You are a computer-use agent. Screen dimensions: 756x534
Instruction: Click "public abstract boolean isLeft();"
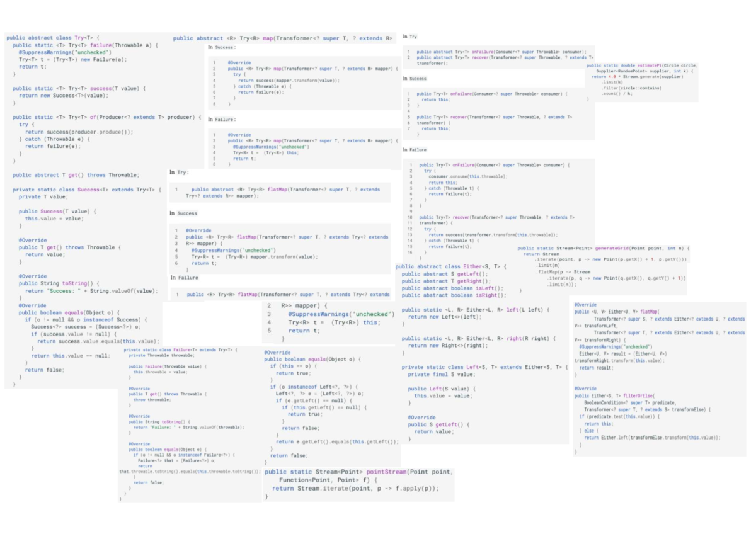(x=452, y=288)
